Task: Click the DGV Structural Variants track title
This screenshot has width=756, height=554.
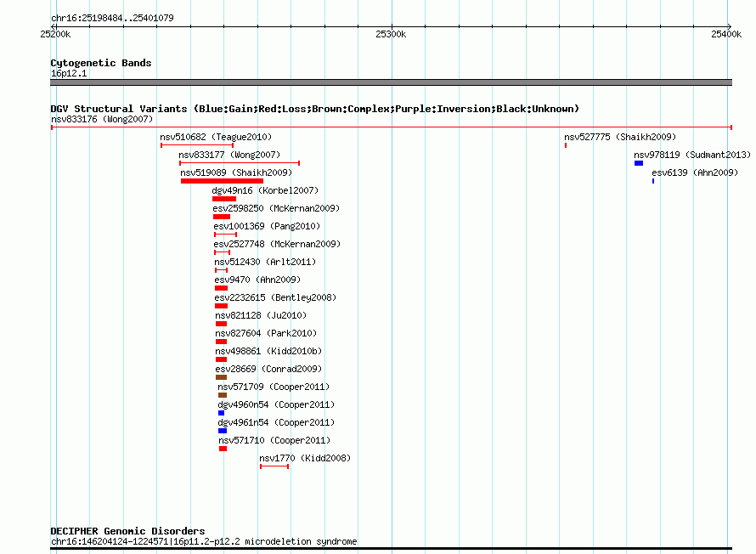Action: [x=315, y=109]
